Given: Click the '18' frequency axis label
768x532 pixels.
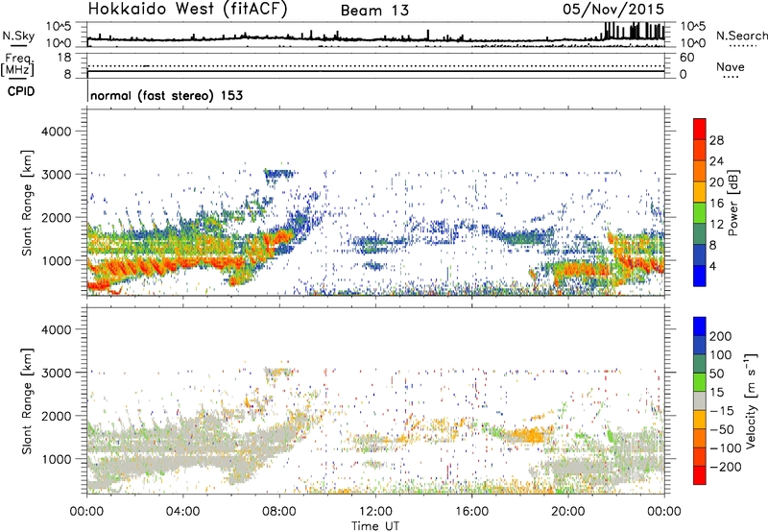Looking at the screenshot, I should (64, 58).
